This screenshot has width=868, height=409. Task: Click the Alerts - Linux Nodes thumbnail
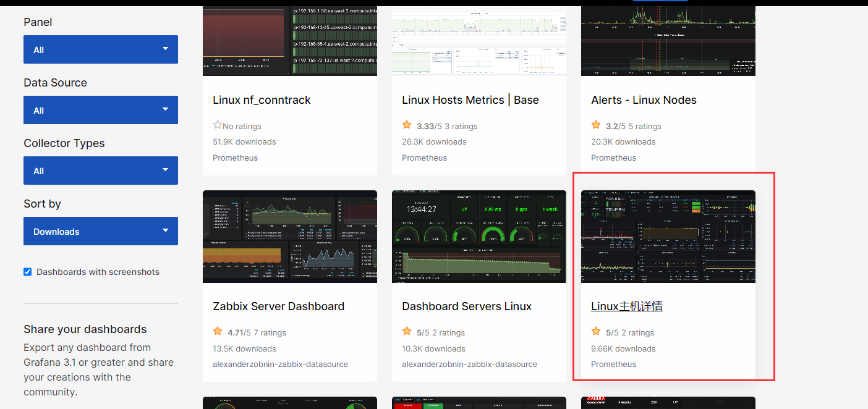click(668, 41)
